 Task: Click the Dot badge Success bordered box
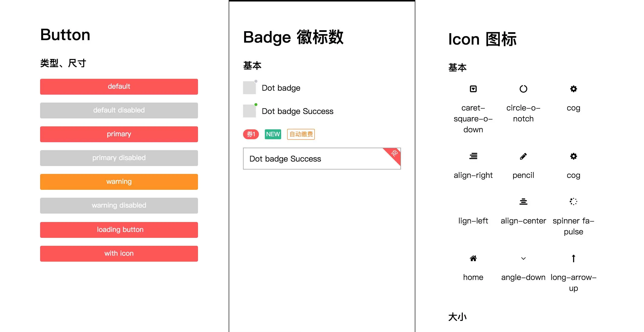pyautogui.click(x=322, y=159)
